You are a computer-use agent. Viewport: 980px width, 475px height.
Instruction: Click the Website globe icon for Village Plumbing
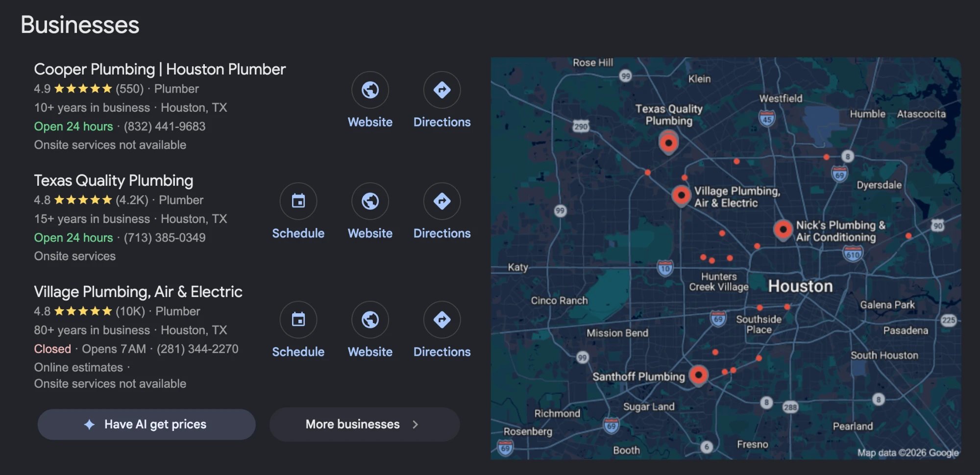click(x=370, y=320)
